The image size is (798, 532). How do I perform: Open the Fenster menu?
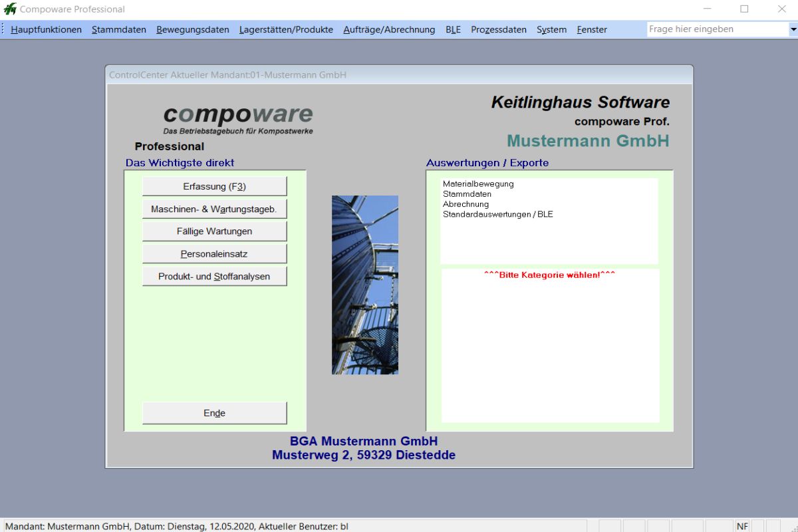tap(592, 29)
